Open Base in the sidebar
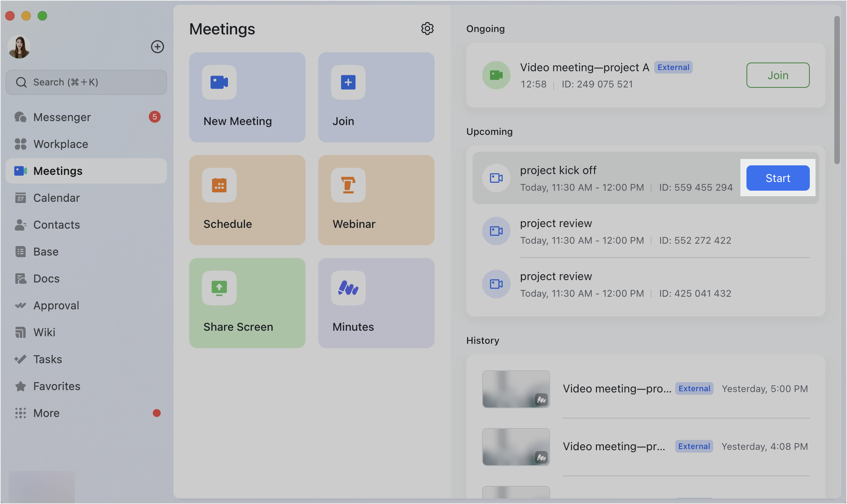Viewport: 847px width, 504px height. 46,252
